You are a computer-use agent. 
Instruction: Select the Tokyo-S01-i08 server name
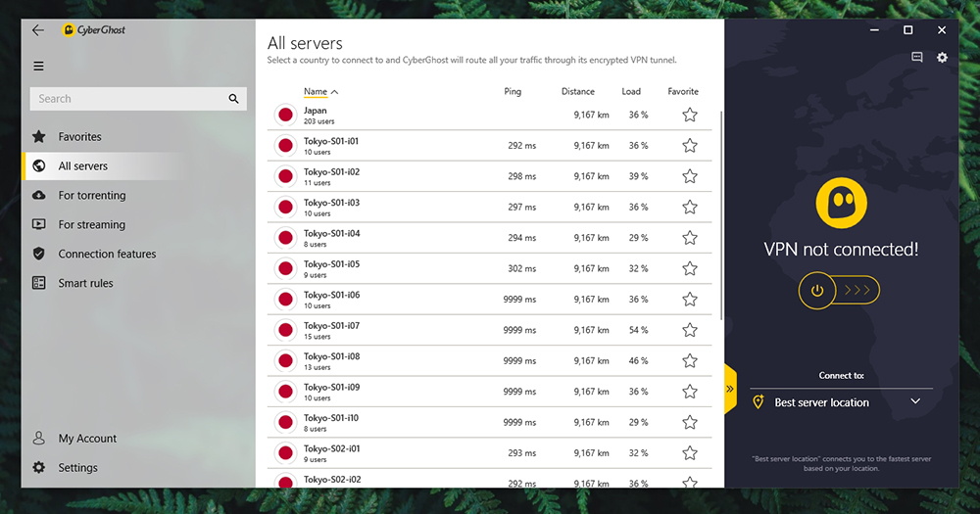(x=332, y=356)
